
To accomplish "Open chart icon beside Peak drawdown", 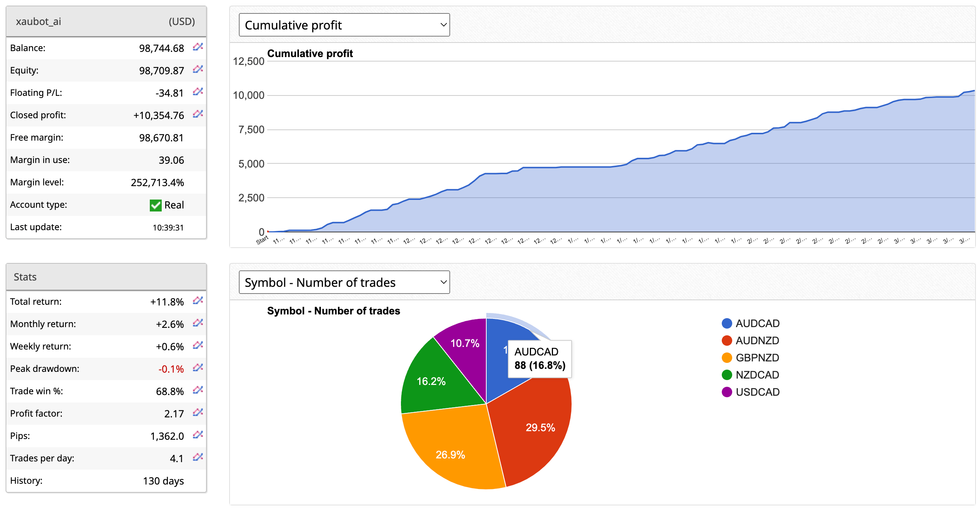I will [x=198, y=368].
